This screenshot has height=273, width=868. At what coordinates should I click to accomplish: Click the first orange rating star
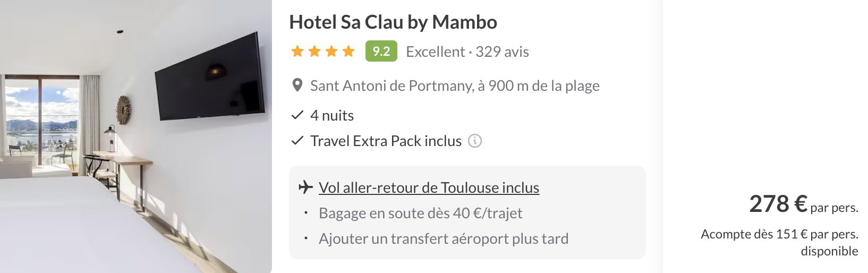(x=297, y=52)
